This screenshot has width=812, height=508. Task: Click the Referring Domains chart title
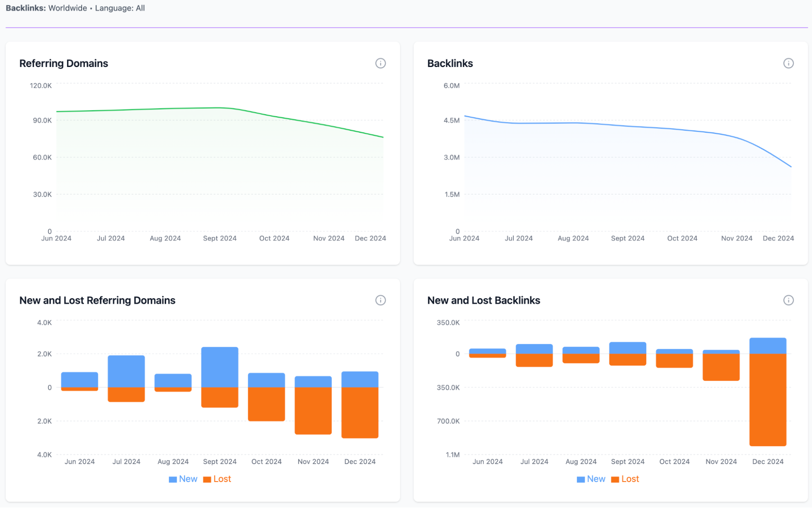click(63, 63)
